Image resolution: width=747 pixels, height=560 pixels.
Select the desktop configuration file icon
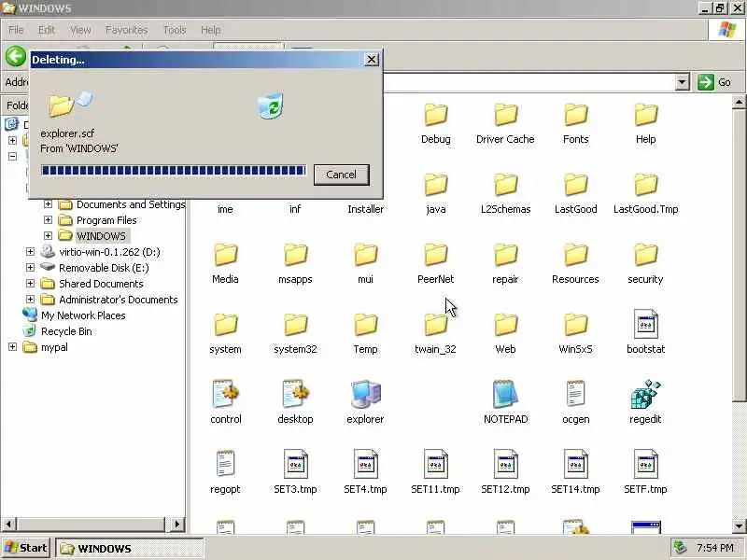click(x=295, y=394)
